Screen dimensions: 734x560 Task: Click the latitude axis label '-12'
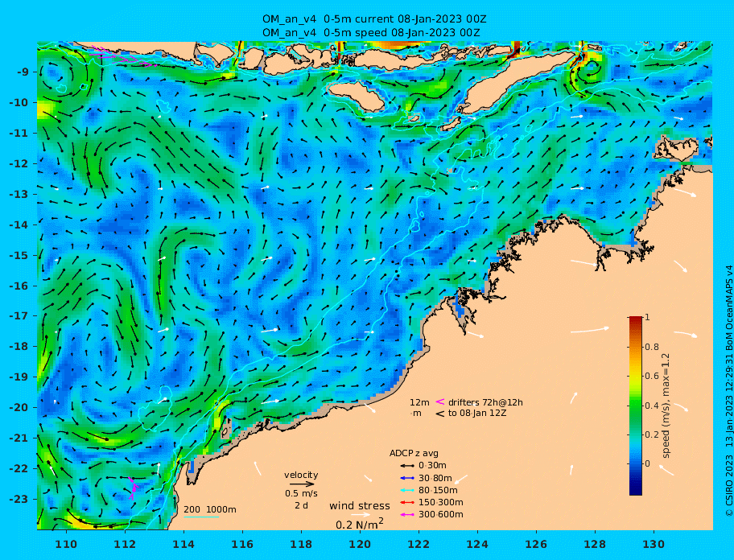click(19, 164)
